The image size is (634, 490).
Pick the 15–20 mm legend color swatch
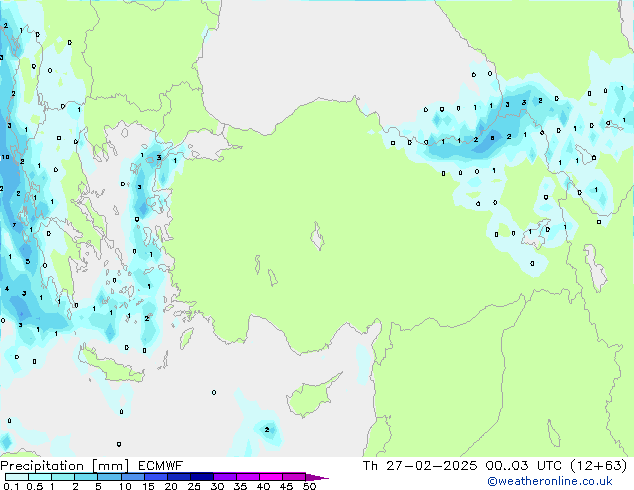[156, 477]
